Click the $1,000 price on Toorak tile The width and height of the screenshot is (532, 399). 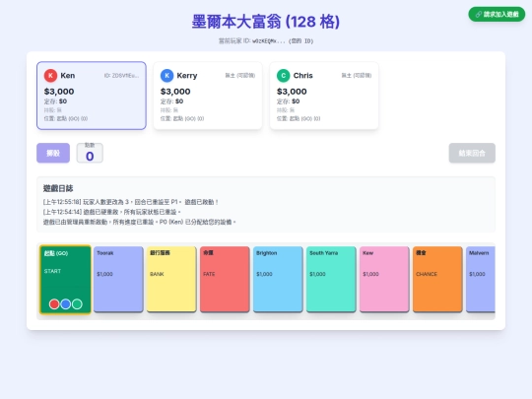104,274
